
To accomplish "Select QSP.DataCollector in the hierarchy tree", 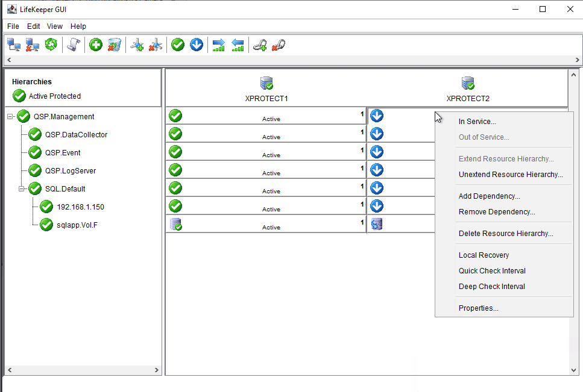I will tap(76, 135).
